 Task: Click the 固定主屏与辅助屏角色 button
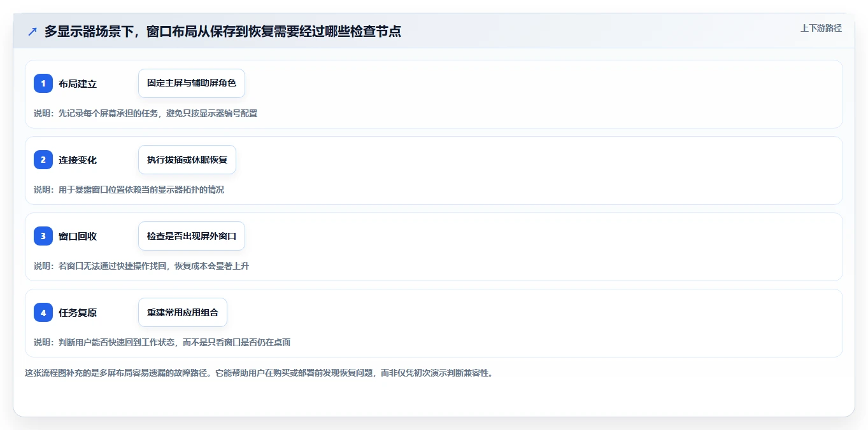[192, 83]
